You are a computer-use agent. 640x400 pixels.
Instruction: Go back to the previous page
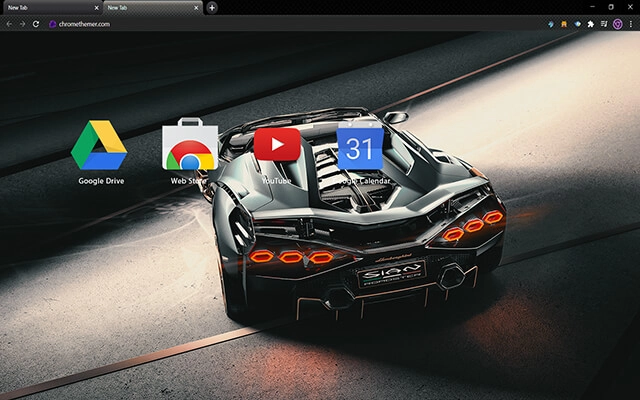point(9,24)
